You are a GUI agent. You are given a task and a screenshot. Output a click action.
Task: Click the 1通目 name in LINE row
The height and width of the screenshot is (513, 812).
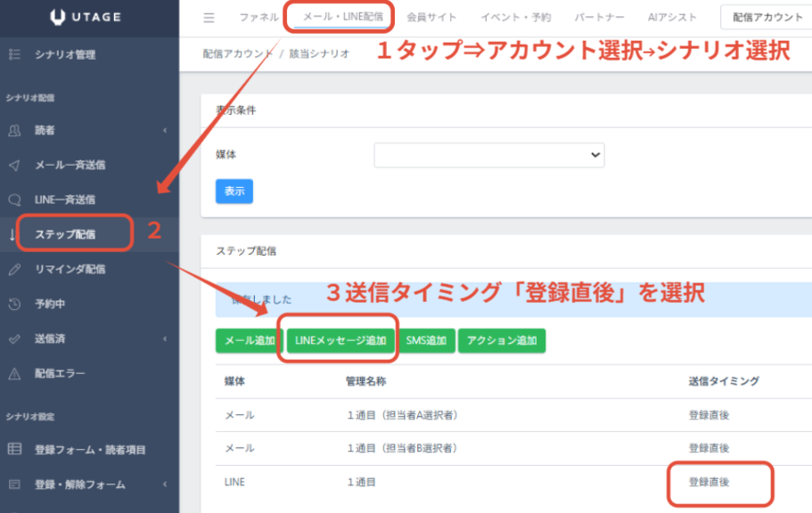(x=362, y=482)
